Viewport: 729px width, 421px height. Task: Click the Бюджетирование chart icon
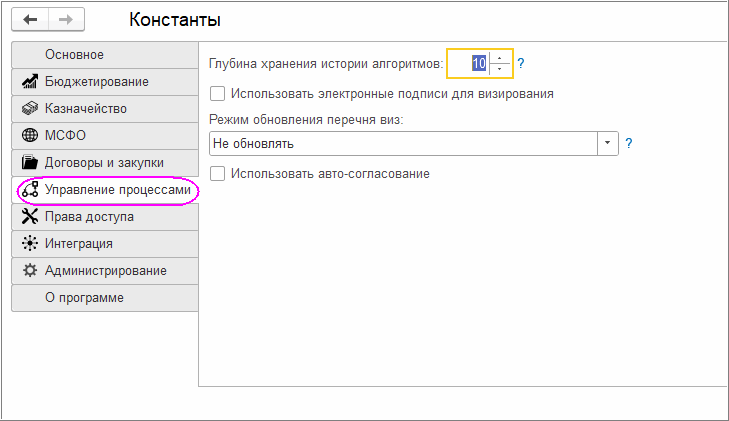point(30,81)
